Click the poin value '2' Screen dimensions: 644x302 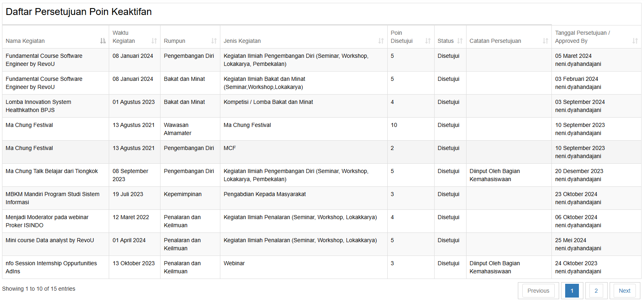click(392, 148)
